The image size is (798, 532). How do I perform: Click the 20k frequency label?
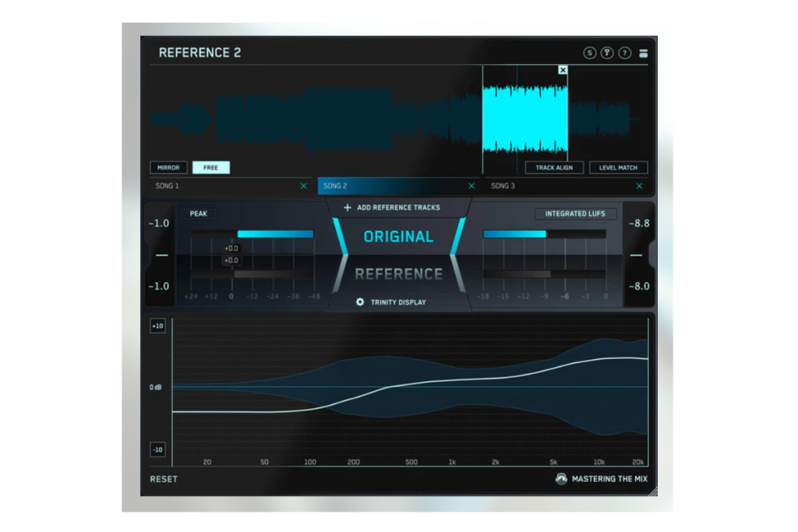click(x=637, y=462)
